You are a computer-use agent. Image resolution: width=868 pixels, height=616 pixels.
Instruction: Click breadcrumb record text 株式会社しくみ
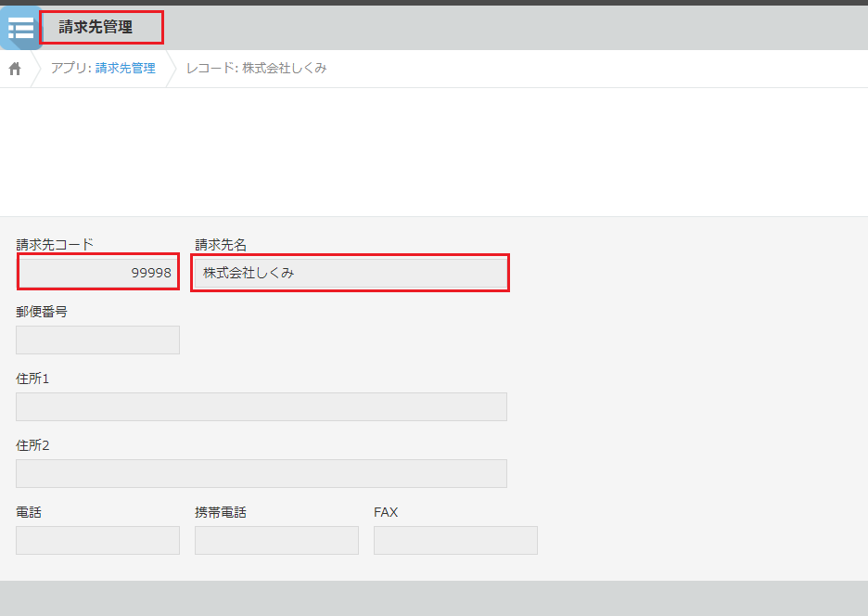coord(285,68)
